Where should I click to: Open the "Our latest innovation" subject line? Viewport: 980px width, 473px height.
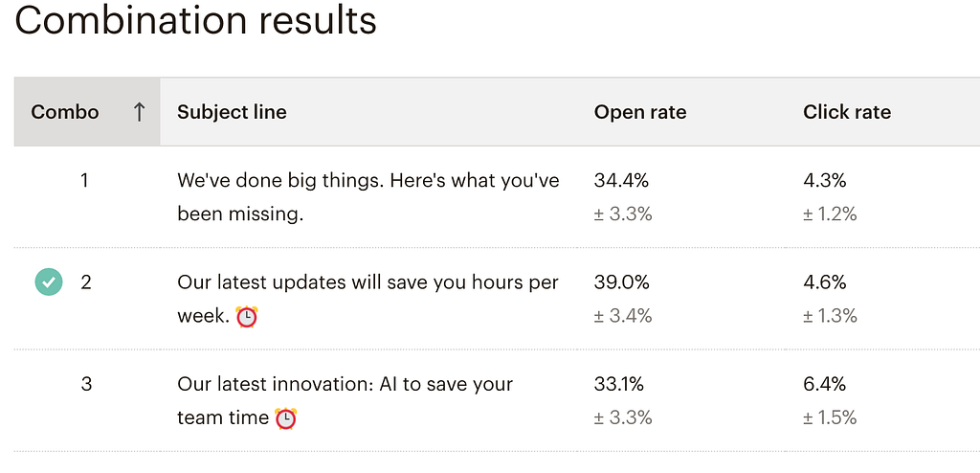point(345,384)
